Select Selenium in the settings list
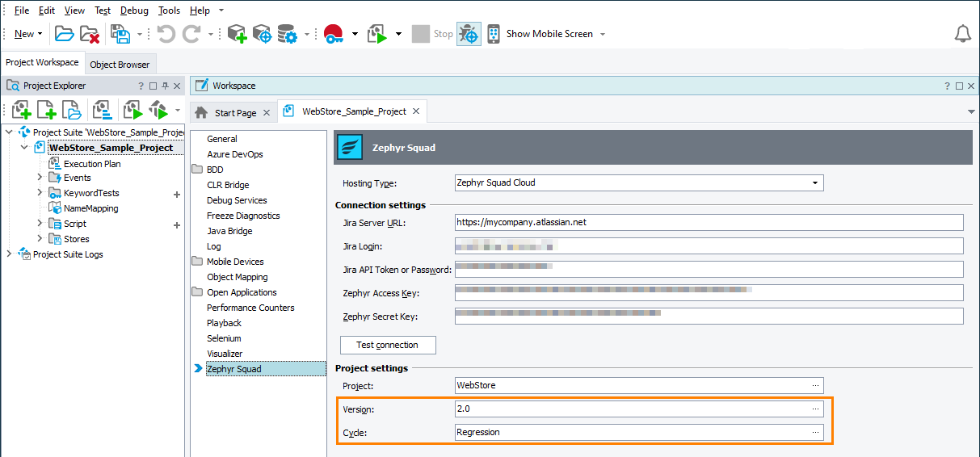Viewport: 980px width, 457px height. 224,338
